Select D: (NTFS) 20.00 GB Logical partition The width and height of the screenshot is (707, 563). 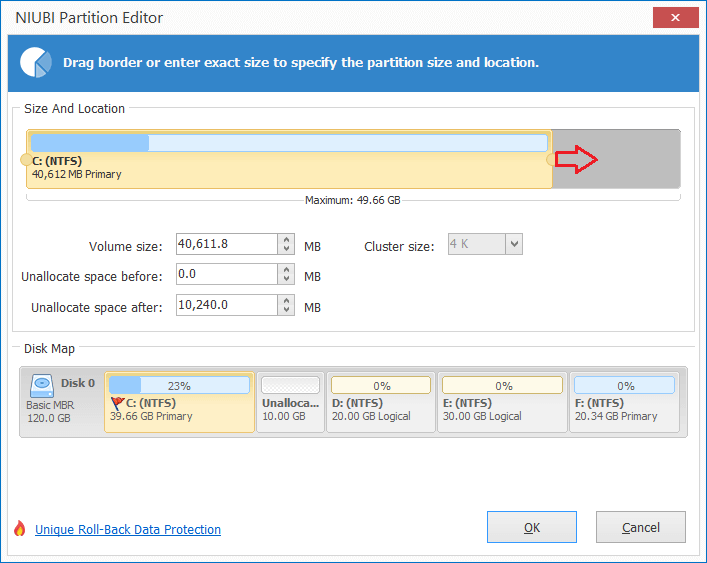point(381,402)
